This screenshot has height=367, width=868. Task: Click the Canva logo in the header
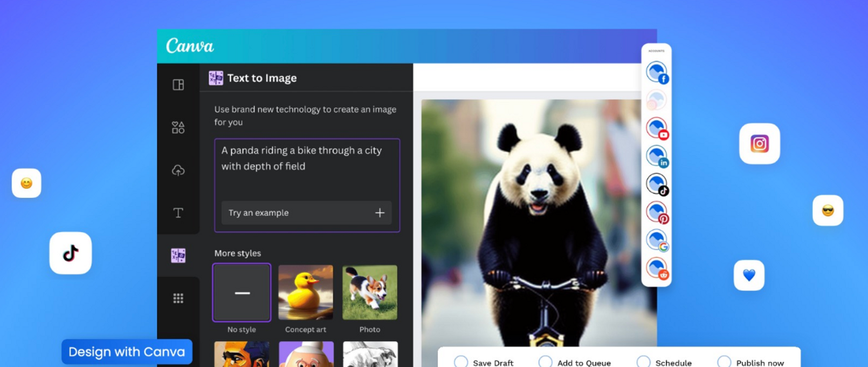[190, 46]
